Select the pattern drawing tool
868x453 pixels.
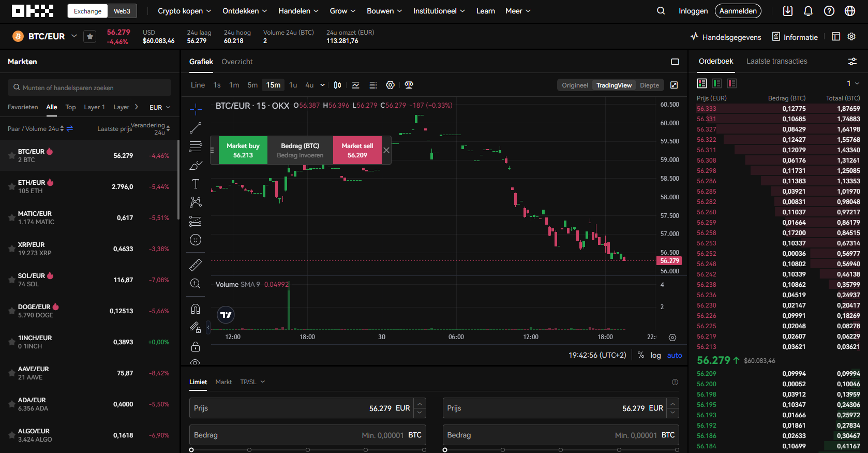[x=196, y=202]
